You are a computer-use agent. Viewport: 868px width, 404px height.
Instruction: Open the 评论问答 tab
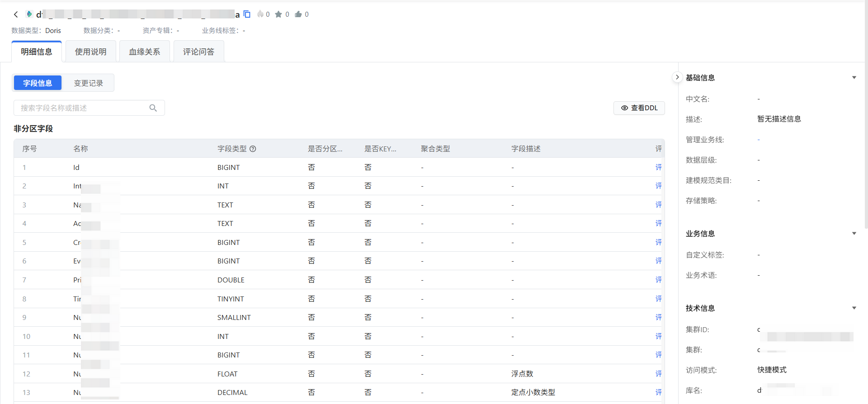point(198,52)
